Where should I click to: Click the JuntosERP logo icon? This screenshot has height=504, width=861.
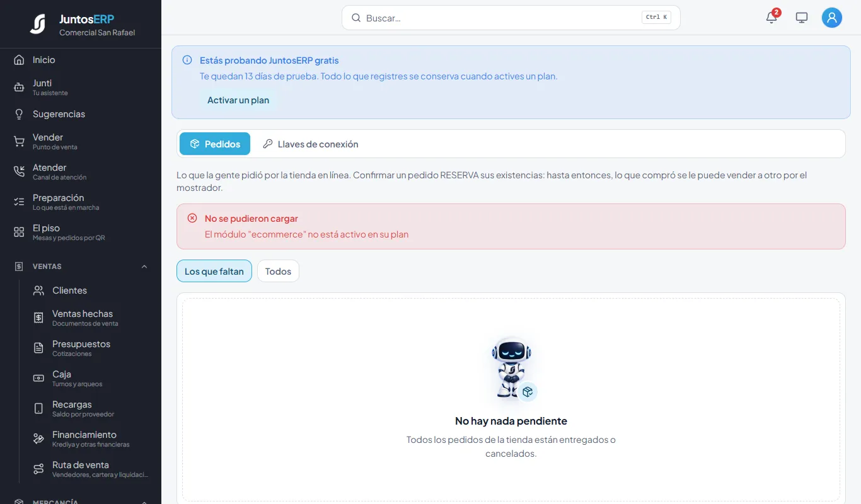coord(38,25)
